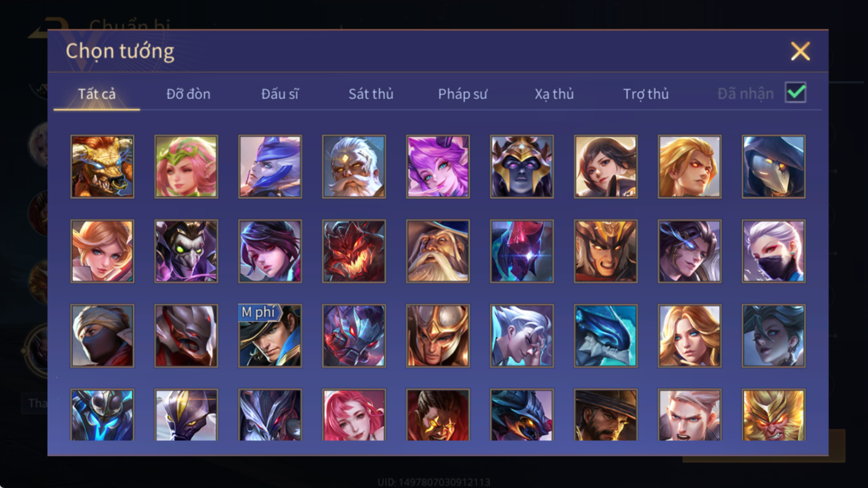
Task: Close the 'Chọn tướng' dialog
Action: point(800,51)
